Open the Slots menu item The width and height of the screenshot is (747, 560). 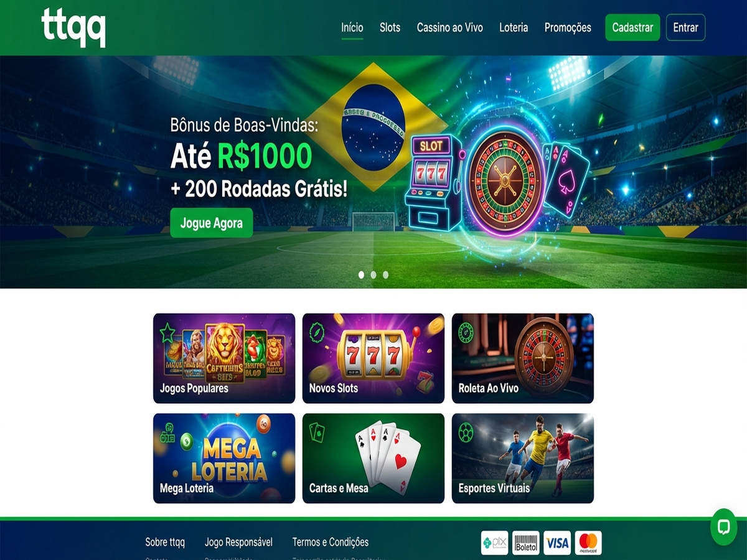pos(390,27)
